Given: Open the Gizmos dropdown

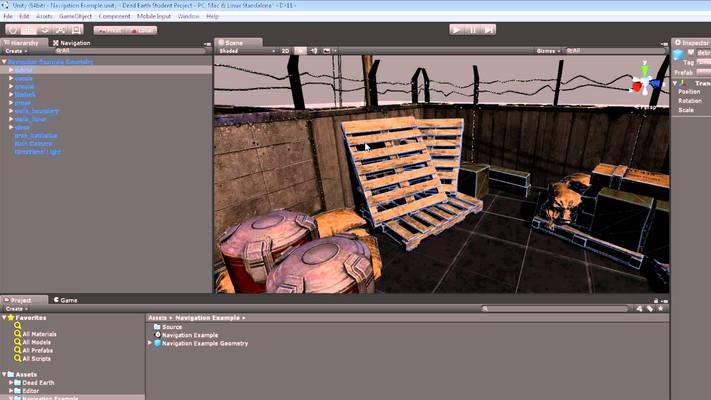Looking at the screenshot, I should pos(548,51).
